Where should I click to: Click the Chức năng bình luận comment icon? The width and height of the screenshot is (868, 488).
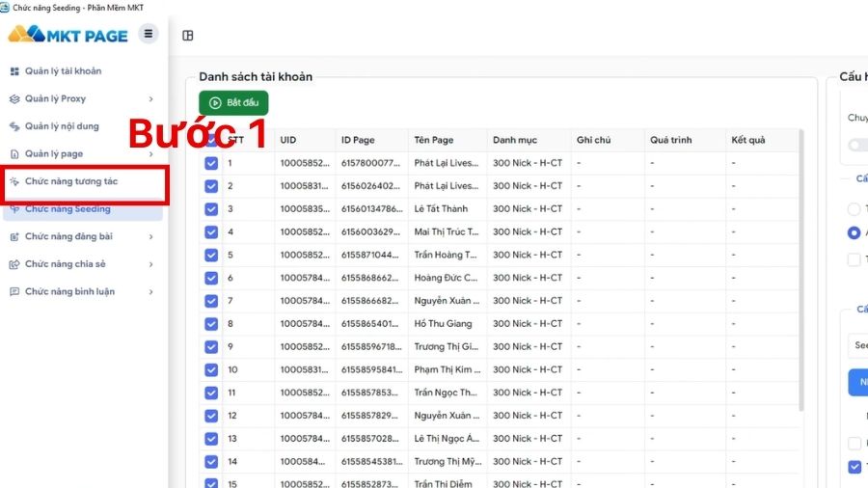click(14, 291)
